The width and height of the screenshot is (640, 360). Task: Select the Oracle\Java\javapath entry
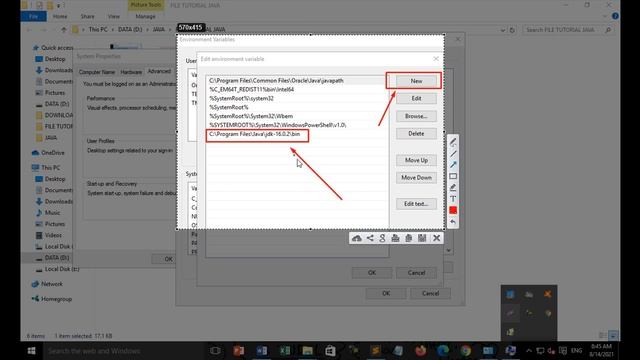(x=297, y=81)
